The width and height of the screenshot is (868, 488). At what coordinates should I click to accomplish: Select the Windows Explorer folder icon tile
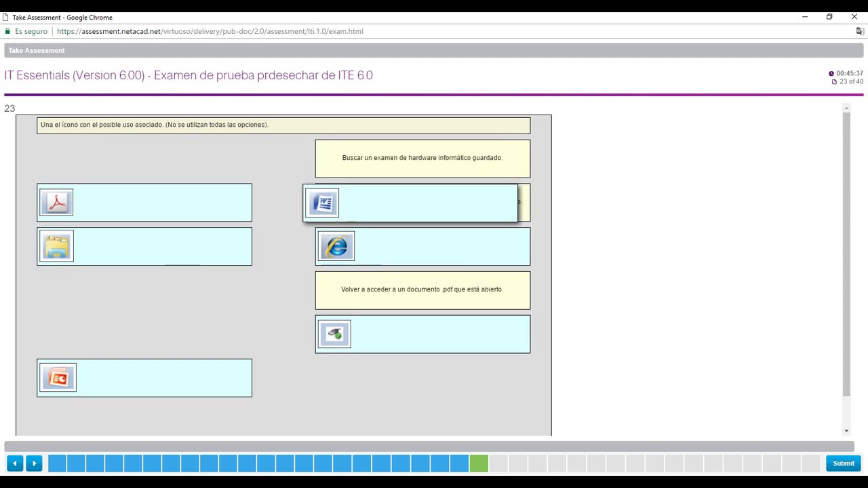click(144, 246)
